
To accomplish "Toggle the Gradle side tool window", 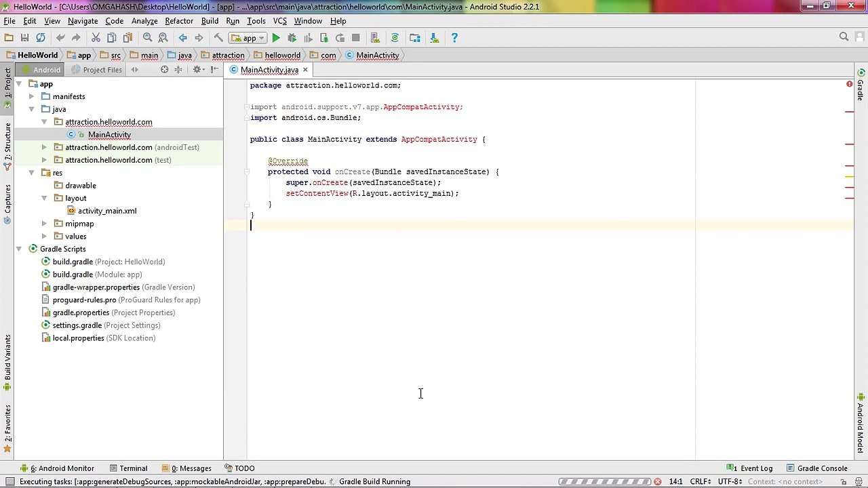I will click(861, 85).
